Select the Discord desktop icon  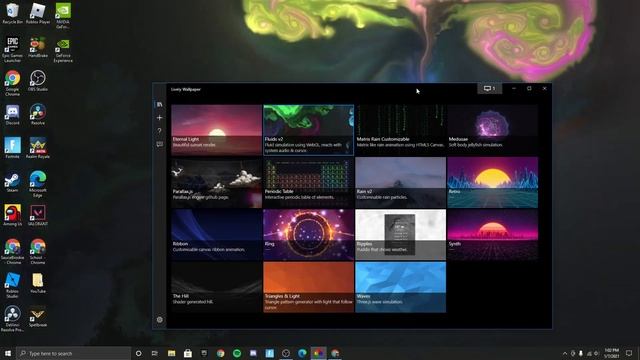point(12,115)
